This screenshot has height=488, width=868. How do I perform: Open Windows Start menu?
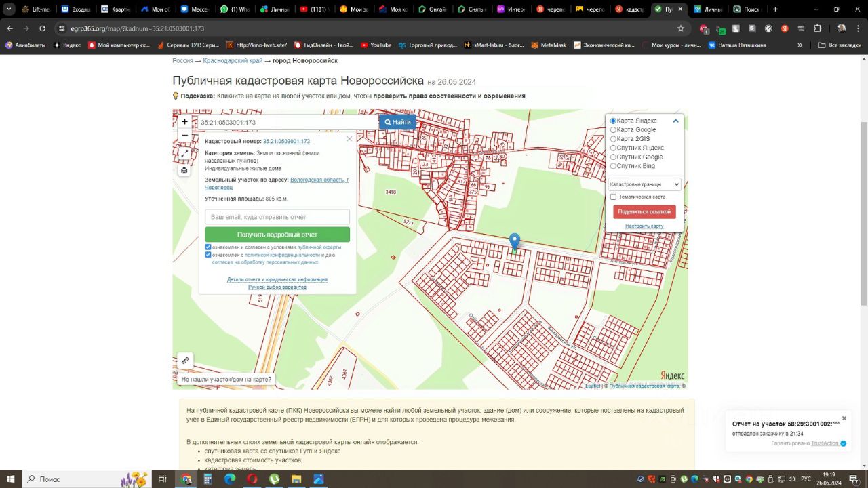[10, 479]
